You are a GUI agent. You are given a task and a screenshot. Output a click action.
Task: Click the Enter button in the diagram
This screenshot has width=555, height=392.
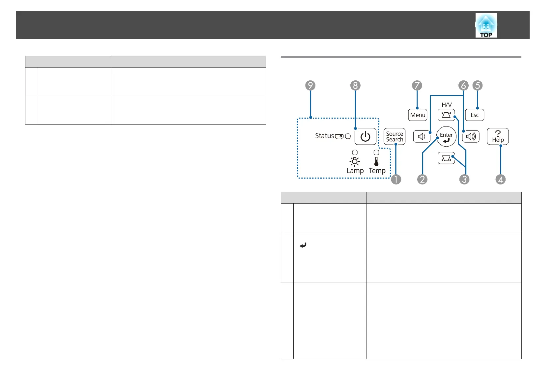tap(446, 137)
